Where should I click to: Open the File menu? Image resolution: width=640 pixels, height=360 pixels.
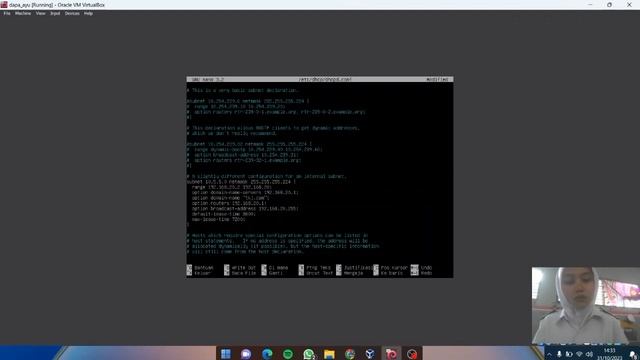pyautogui.click(x=7, y=13)
